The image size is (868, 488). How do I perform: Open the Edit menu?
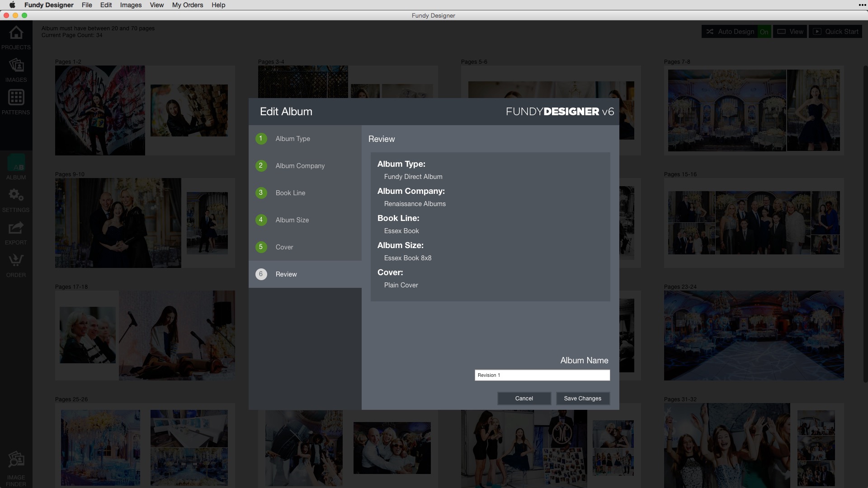pyautogui.click(x=106, y=5)
